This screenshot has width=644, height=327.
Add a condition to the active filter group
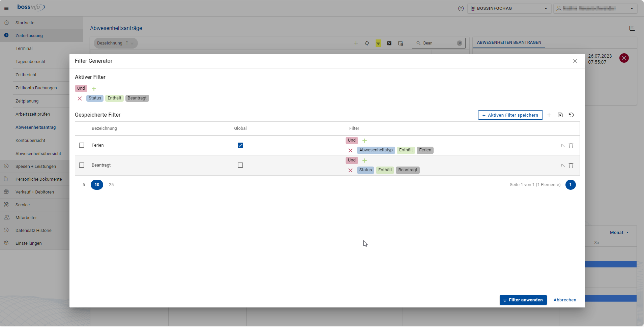pos(94,89)
